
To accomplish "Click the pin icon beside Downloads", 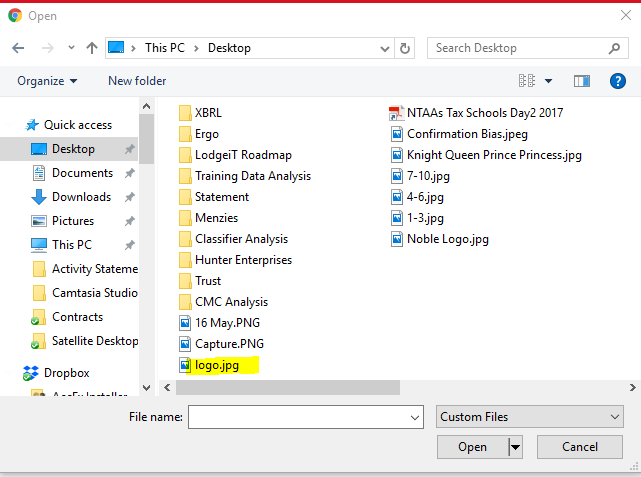I will [x=130, y=197].
